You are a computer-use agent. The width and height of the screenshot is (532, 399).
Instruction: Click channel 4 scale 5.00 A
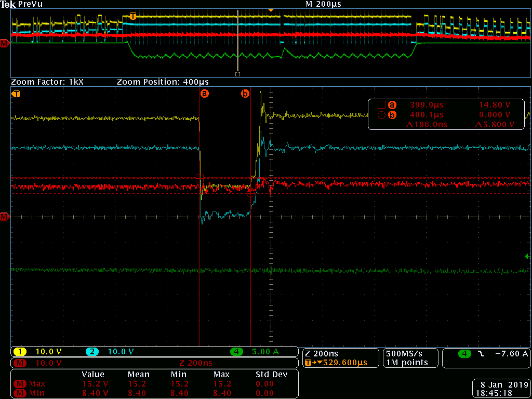pos(265,352)
